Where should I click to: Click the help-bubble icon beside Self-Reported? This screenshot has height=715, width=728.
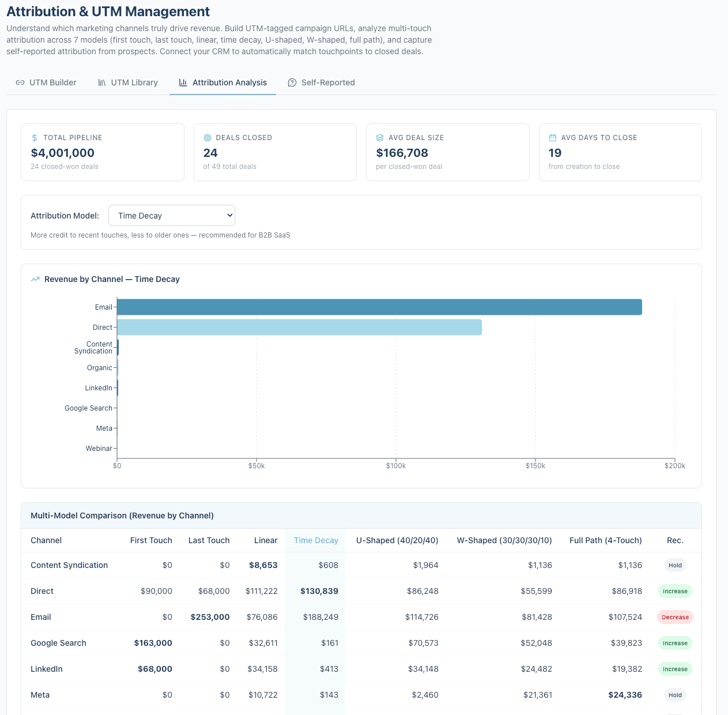click(x=292, y=82)
